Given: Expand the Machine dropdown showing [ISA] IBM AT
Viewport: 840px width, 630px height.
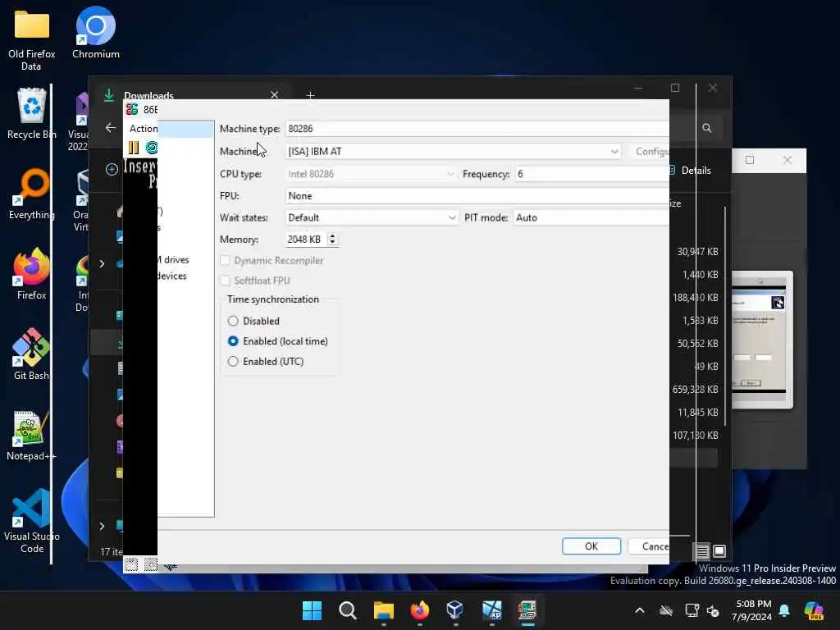Looking at the screenshot, I should coord(453,152).
